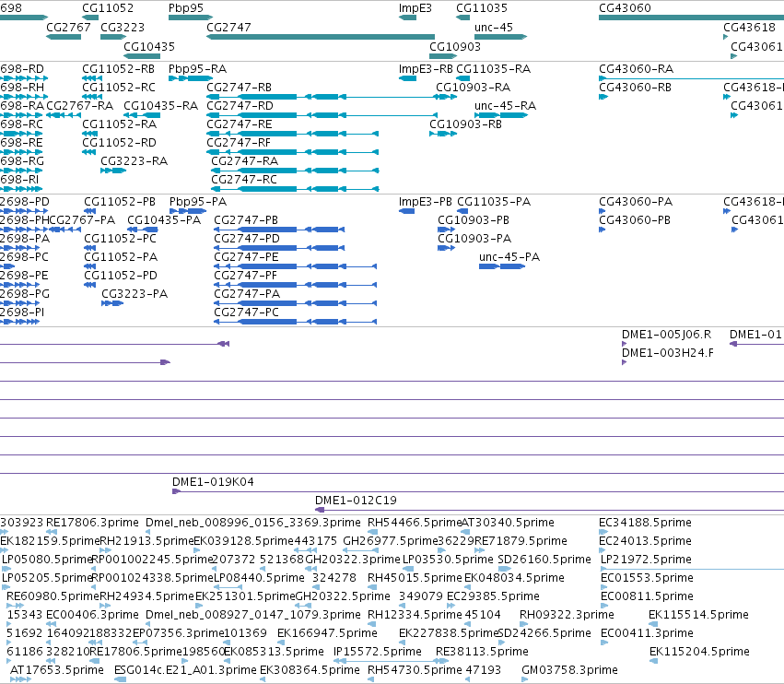
Task: Click the CG2747-RE transcript glyph
Action: pos(292,134)
